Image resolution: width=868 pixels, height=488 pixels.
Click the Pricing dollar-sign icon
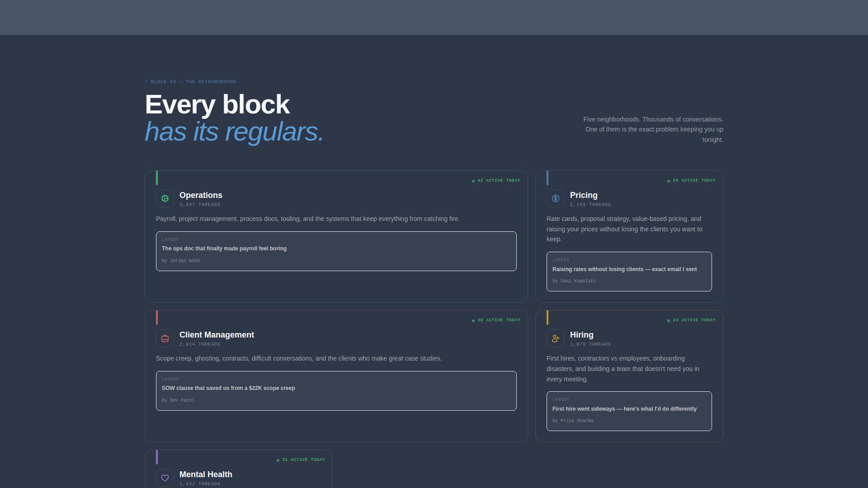555,198
